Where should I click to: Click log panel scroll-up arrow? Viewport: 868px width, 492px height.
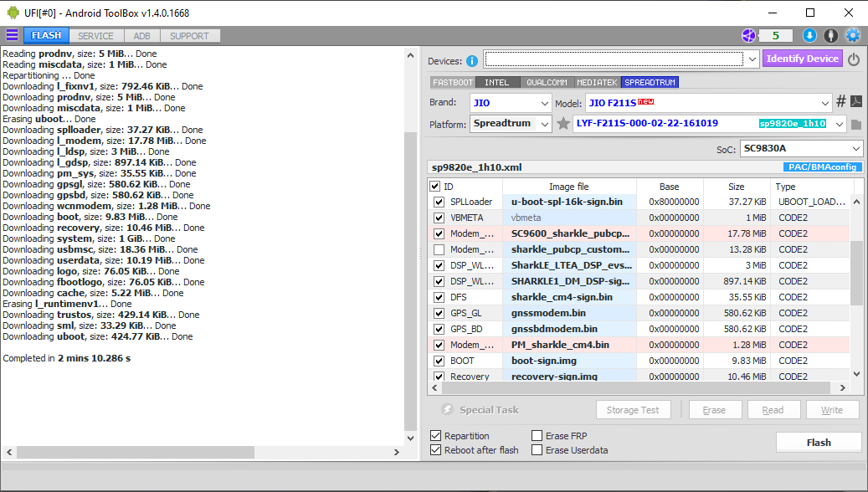pyautogui.click(x=410, y=55)
